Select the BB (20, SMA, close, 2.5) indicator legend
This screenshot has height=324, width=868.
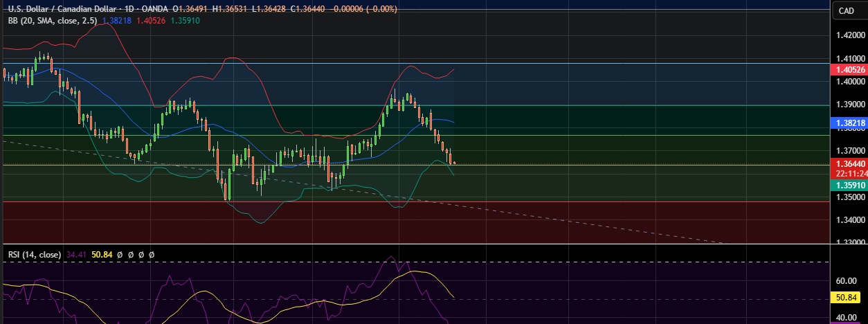[x=53, y=21]
